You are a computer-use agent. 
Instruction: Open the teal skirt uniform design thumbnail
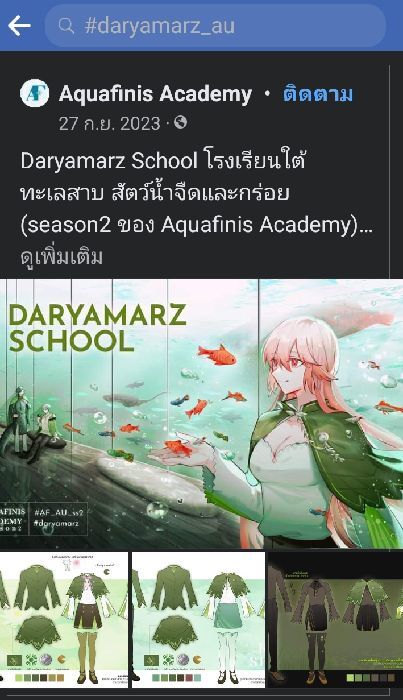(x=199, y=620)
